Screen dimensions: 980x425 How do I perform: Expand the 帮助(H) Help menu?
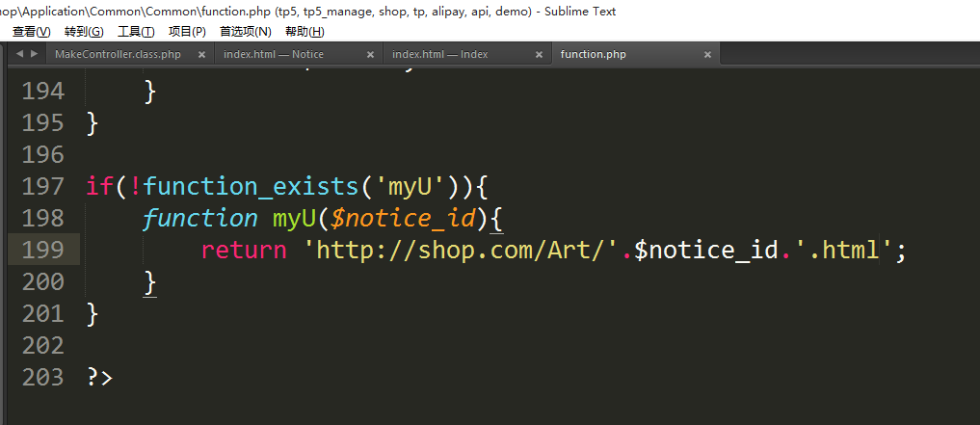pyautogui.click(x=305, y=32)
